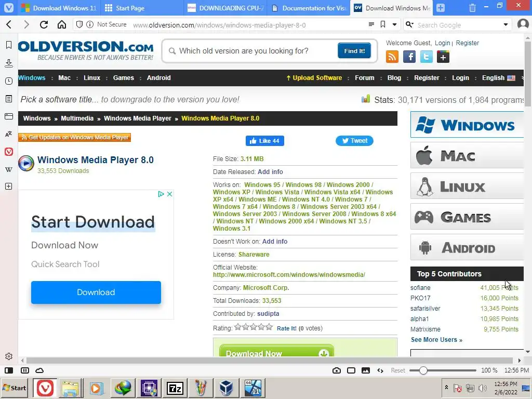The image size is (532, 399).
Task: Open VirtualBox from the taskbar
Action: (x=226, y=388)
